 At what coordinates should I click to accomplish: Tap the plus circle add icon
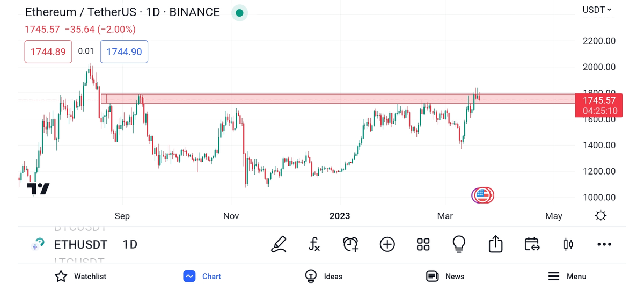point(387,244)
